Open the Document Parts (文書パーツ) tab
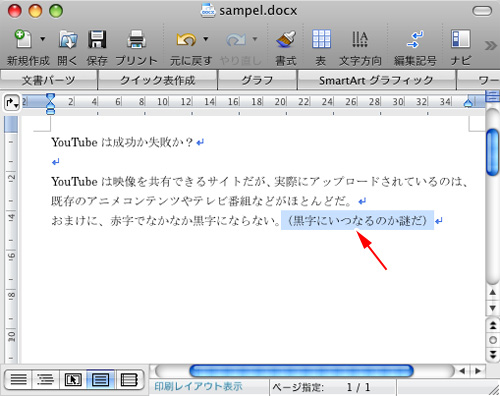 tap(48, 80)
